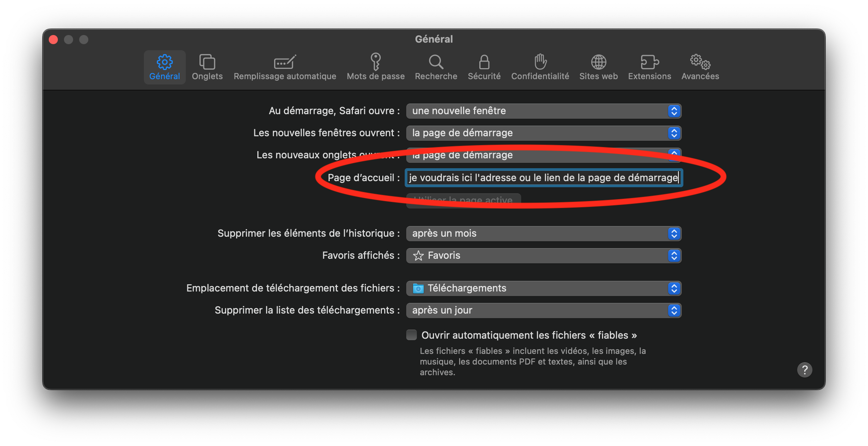The width and height of the screenshot is (868, 446).
Task: Open the new windows open dropdown
Action: pyautogui.click(x=543, y=133)
